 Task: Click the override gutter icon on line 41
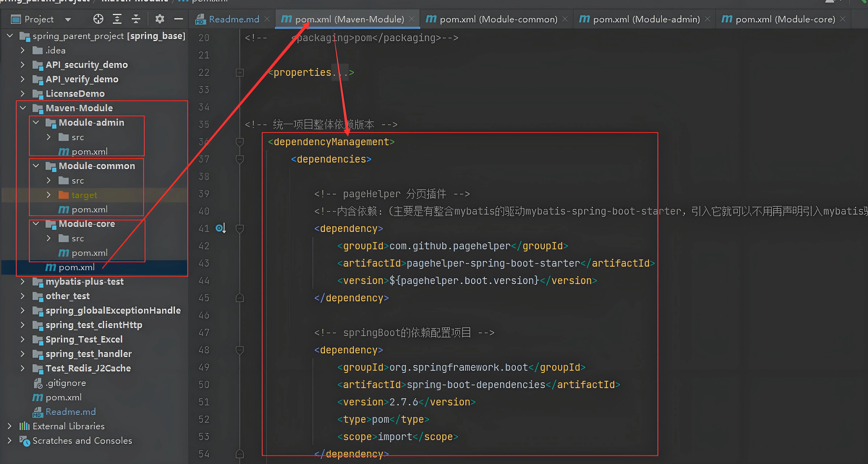[x=220, y=228]
